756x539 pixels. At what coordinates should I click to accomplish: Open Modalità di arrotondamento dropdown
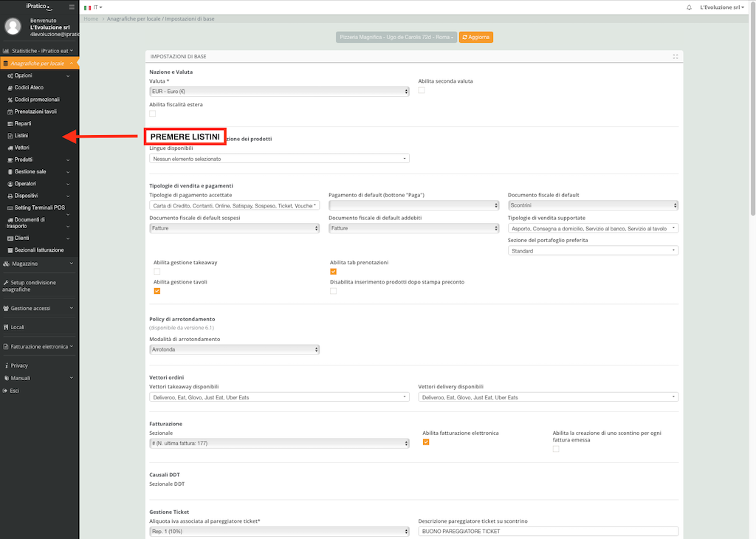[234, 349]
